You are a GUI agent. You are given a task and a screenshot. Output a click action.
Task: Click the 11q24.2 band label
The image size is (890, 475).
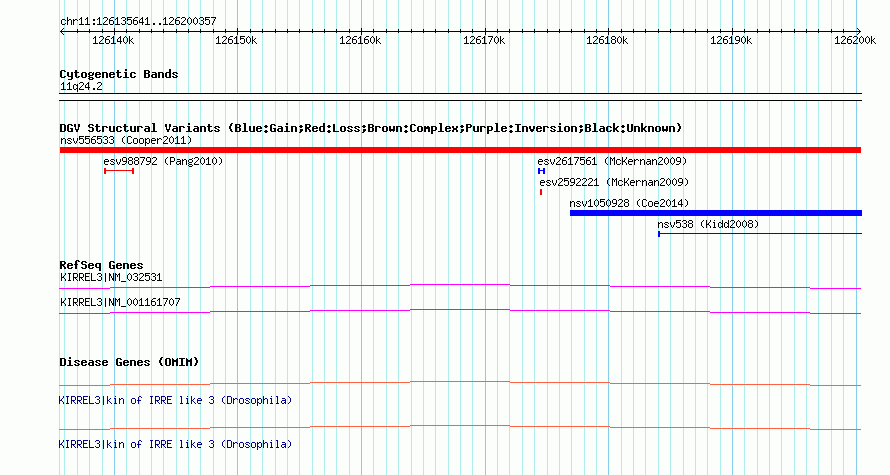tap(81, 86)
